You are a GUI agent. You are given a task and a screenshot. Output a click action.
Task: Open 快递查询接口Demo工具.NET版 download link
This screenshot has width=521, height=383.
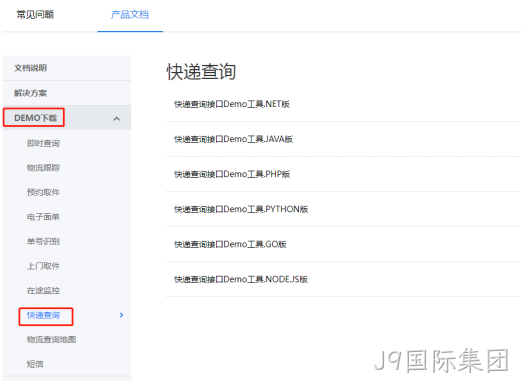click(232, 104)
